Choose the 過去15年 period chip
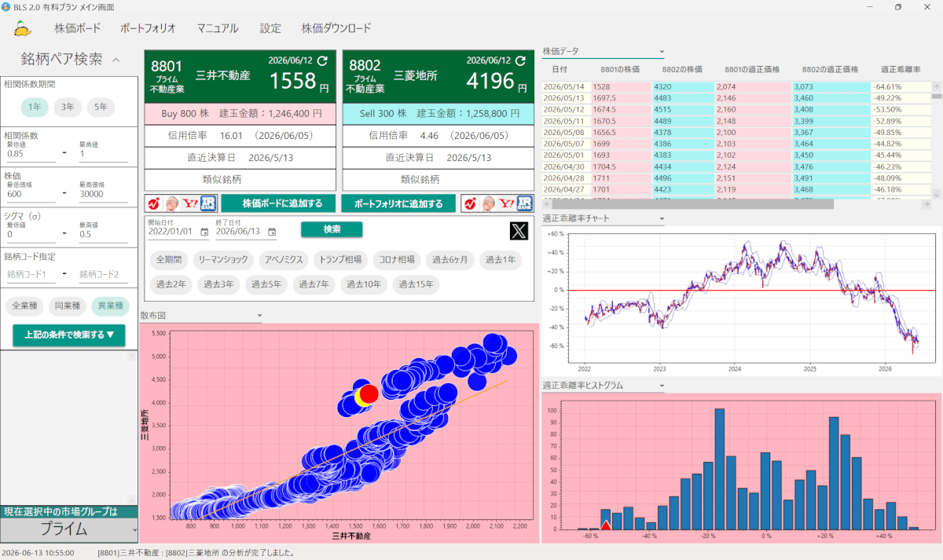Screen dimensions: 943x560 [417, 284]
